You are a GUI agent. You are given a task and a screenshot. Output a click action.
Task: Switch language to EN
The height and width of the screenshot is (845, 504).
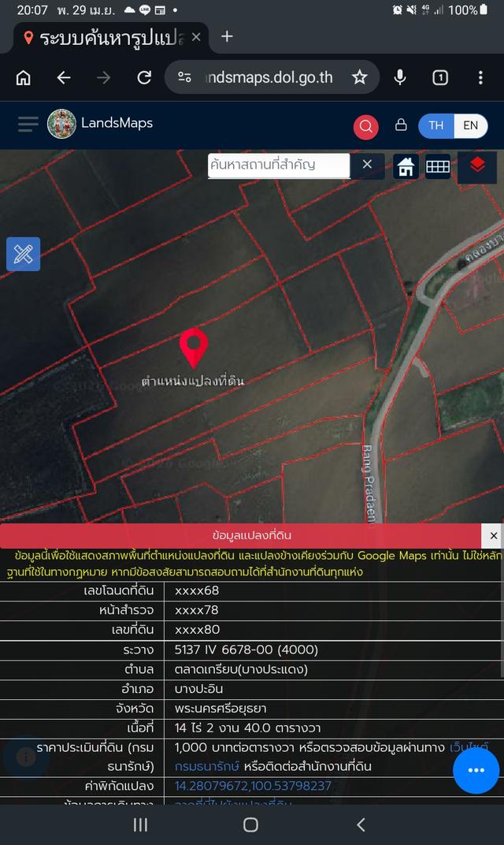point(470,125)
